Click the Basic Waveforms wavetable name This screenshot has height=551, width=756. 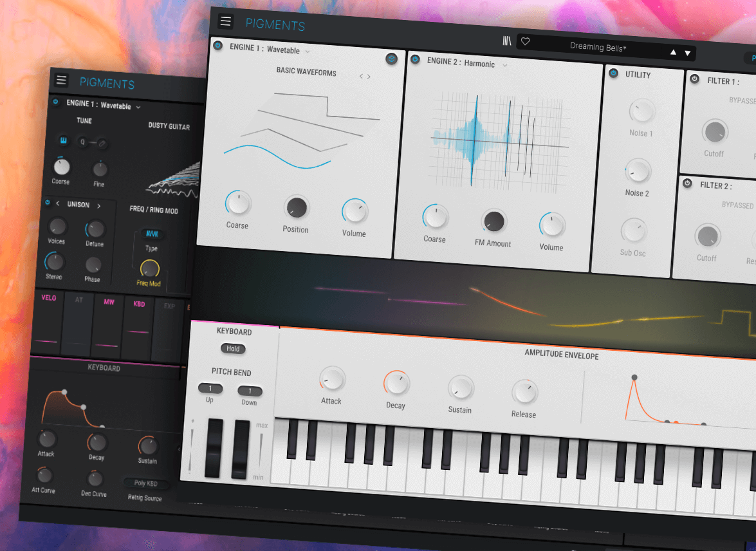pos(306,71)
